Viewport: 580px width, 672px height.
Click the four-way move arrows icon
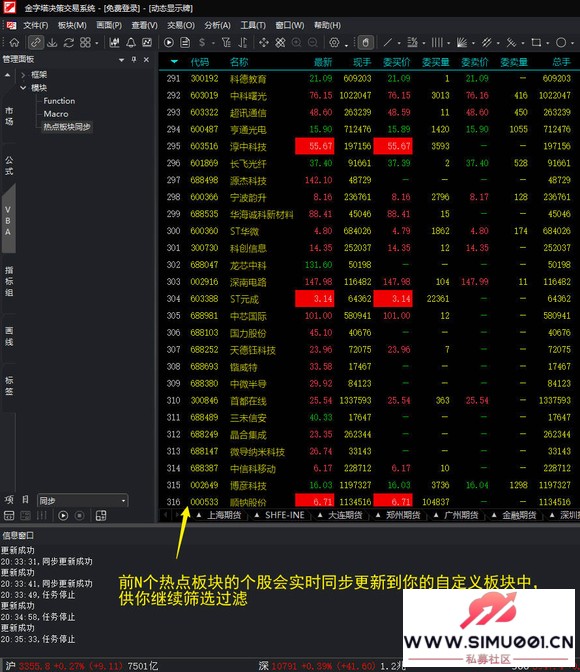coord(264,42)
